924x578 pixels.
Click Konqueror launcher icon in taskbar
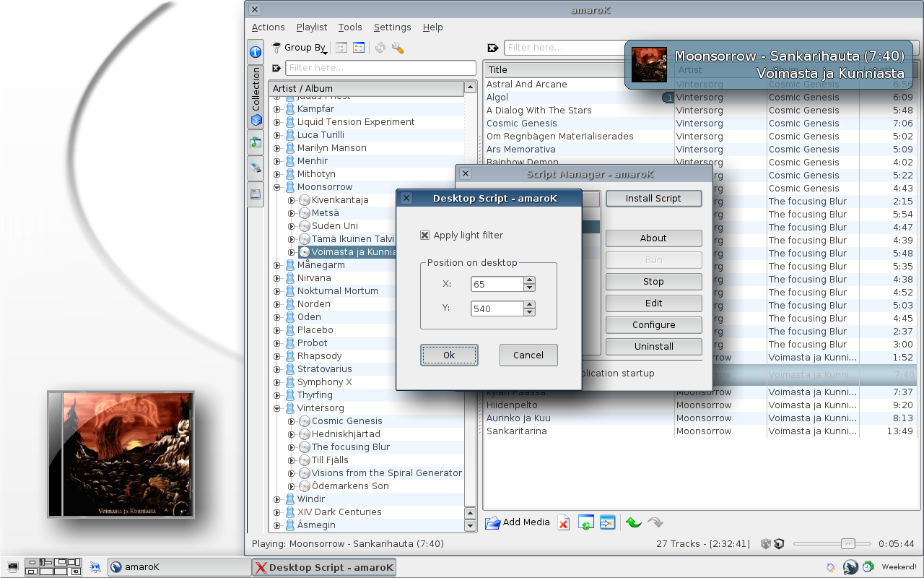[x=95, y=567]
